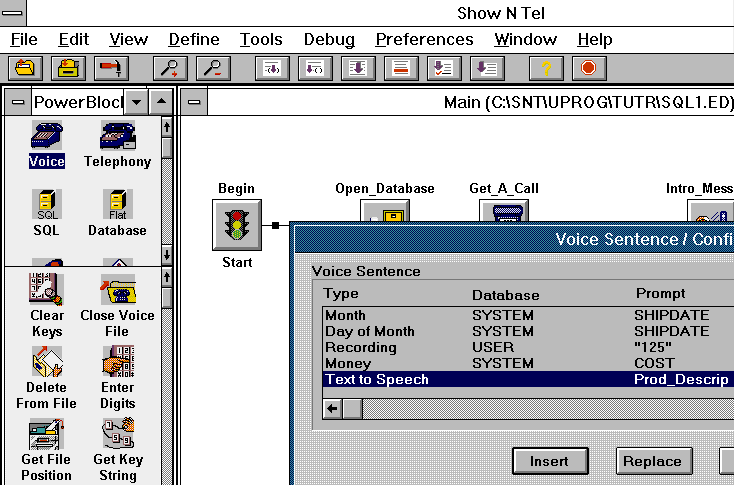734x485 pixels.
Task: Select the Month row in Voice Sentence list
Action: click(x=528, y=315)
